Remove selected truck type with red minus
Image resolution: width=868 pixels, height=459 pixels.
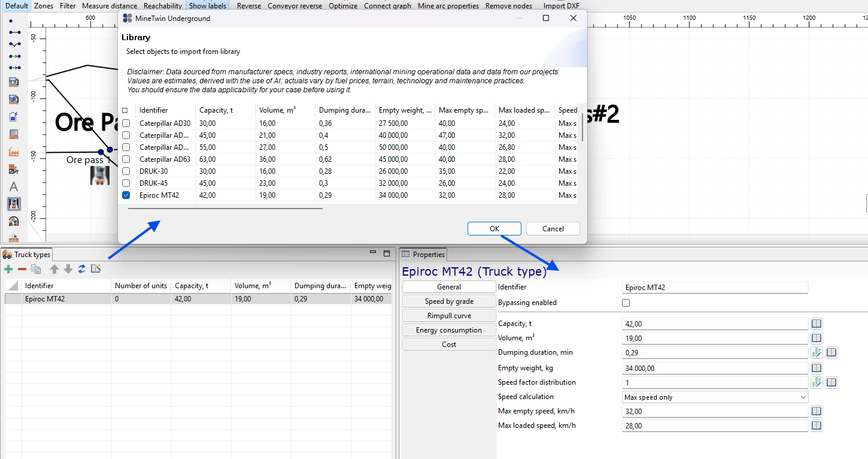click(22, 269)
